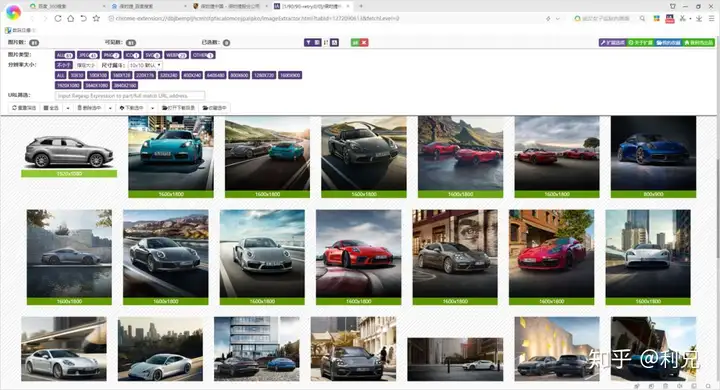Expand the arrow next to download-selected button
This screenshot has height=390, width=720.
coord(152,108)
